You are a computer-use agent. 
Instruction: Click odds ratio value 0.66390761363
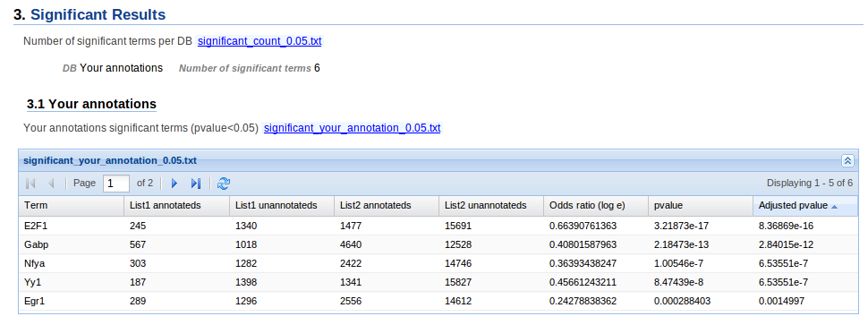pos(583,226)
